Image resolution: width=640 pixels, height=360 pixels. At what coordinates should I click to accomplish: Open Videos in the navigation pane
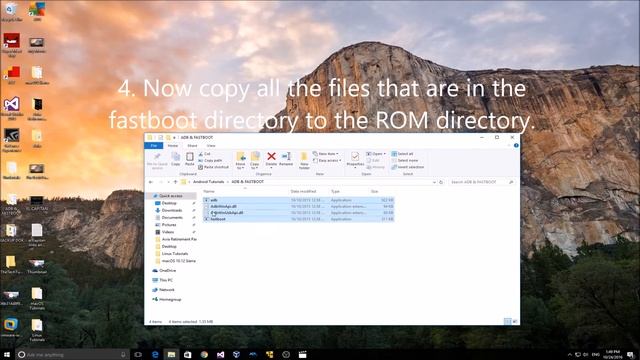168,232
